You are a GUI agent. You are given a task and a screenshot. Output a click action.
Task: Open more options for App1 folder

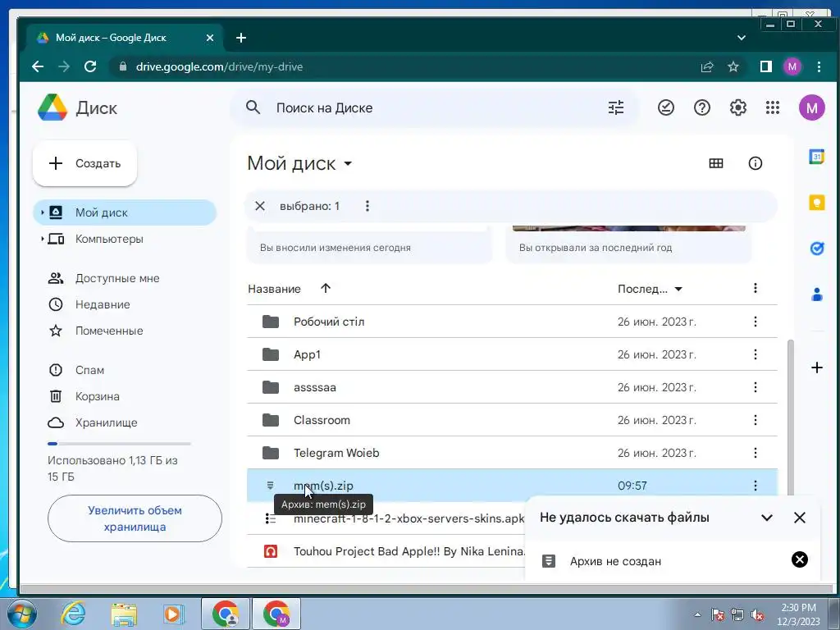click(756, 354)
